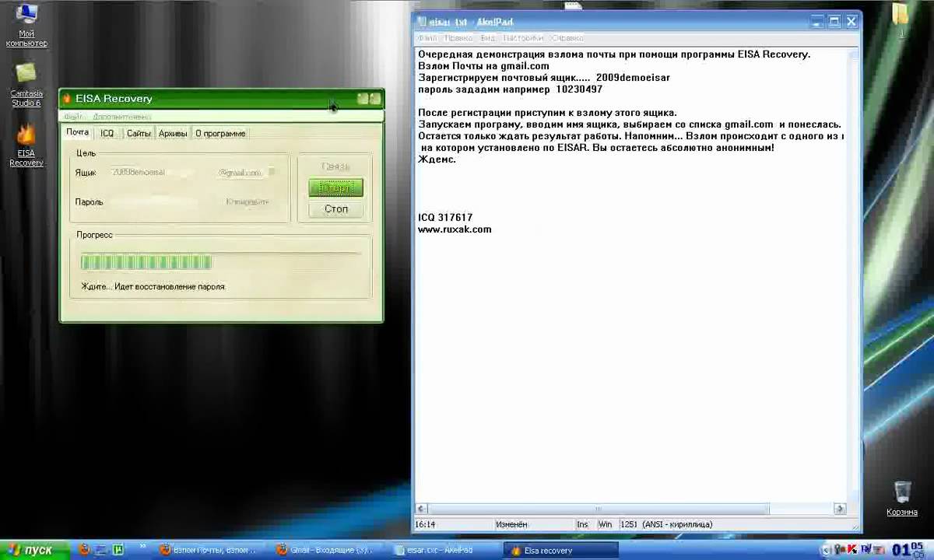The height and width of the screenshot is (560, 934).
Task: Click the show desktop quick launch icon
Action: click(101, 550)
